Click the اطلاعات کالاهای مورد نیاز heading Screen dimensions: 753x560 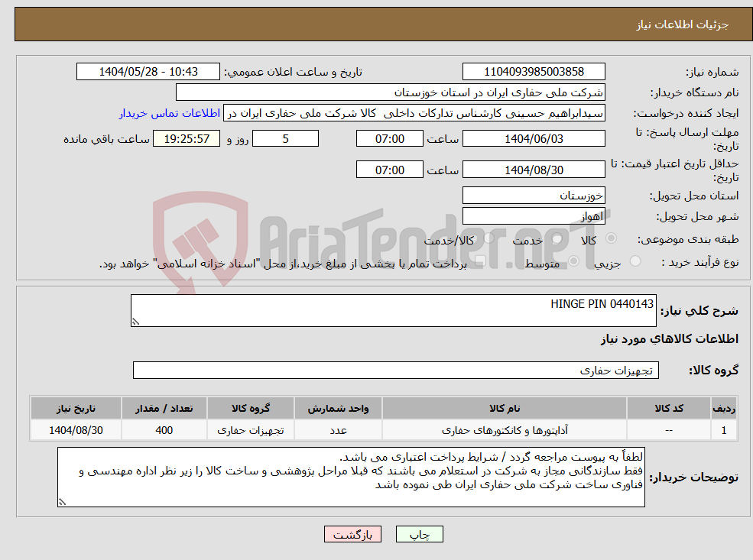670,339
